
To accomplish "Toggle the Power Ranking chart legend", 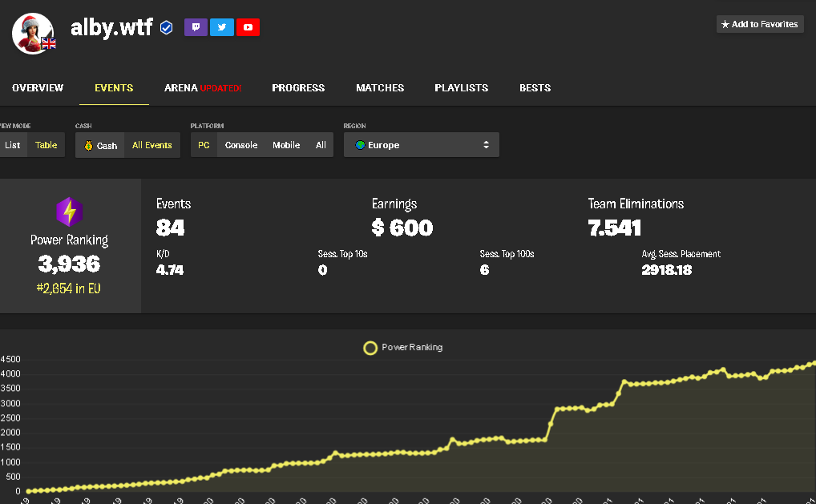I will 403,348.
